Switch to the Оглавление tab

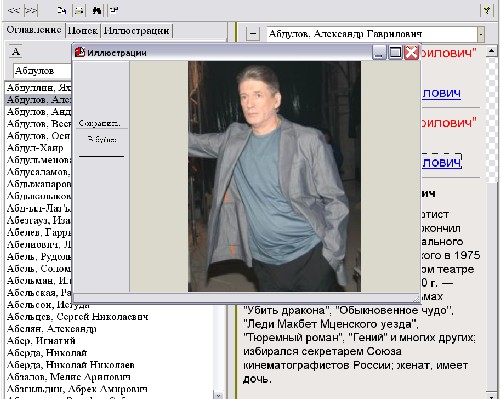click(x=34, y=30)
